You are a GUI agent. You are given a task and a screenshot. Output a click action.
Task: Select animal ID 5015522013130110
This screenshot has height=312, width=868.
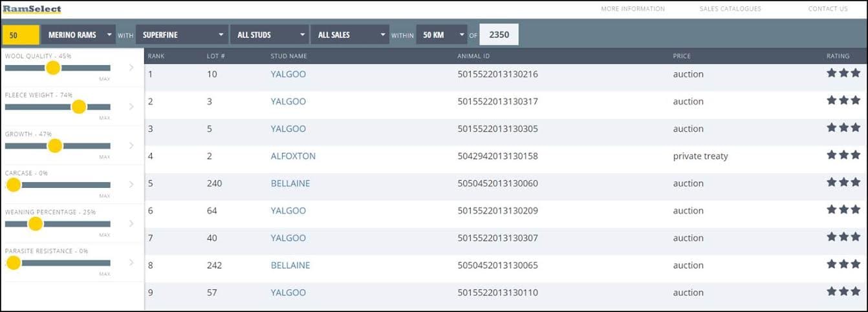pyautogui.click(x=497, y=293)
